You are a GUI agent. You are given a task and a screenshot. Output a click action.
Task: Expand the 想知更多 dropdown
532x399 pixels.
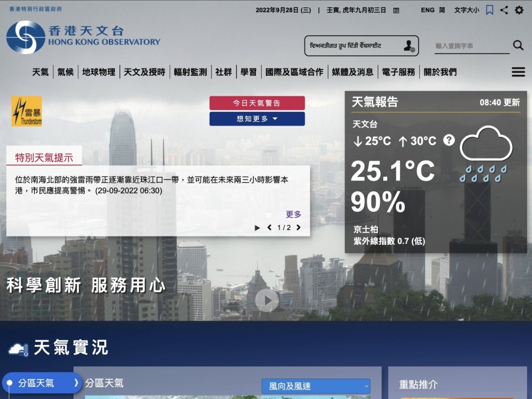coord(257,119)
